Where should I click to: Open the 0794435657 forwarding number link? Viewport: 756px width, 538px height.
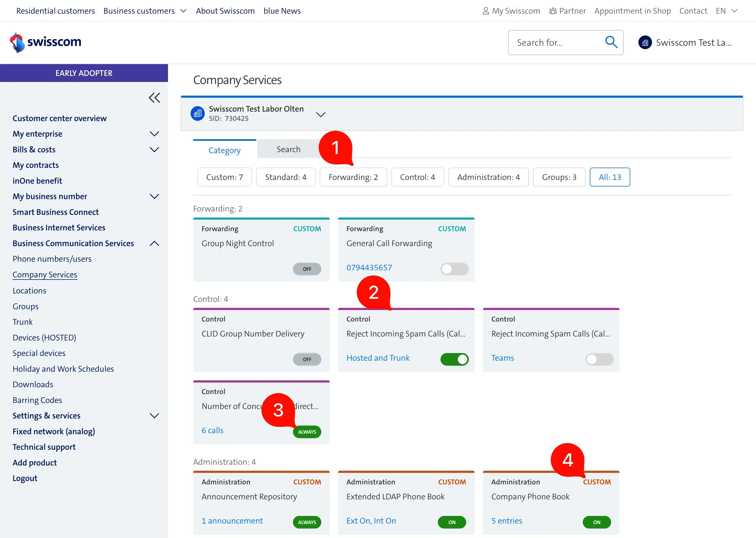tap(369, 268)
